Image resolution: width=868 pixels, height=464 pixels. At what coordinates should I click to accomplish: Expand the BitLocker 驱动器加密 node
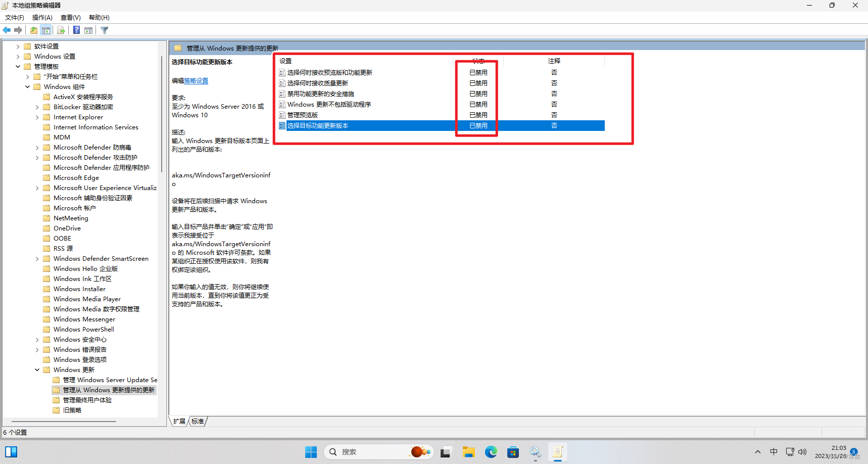[x=37, y=107]
